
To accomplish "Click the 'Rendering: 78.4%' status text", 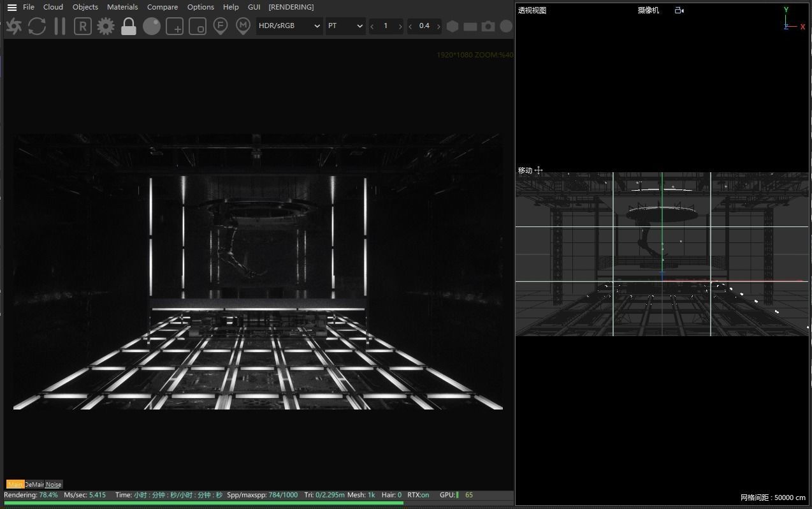I will [31, 495].
